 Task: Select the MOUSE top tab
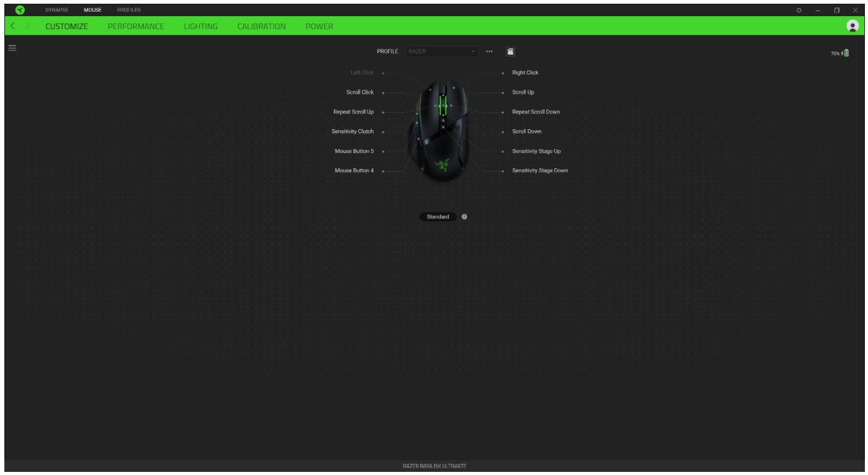(x=93, y=10)
